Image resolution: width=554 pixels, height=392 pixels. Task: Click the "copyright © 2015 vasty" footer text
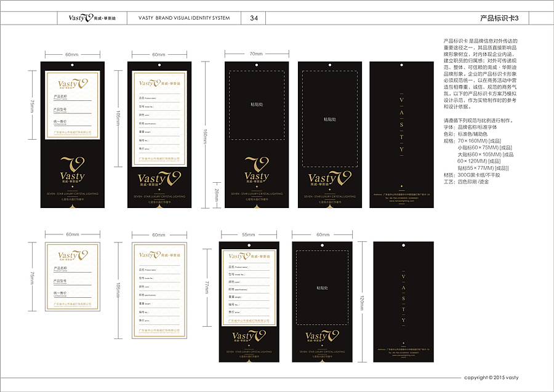click(491, 377)
